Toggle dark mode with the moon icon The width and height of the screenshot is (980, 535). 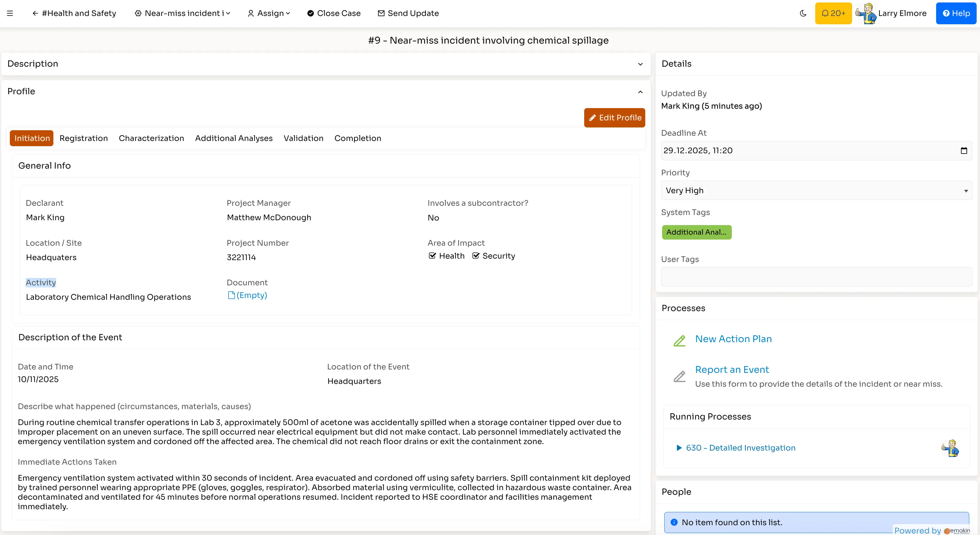(x=803, y=13)
